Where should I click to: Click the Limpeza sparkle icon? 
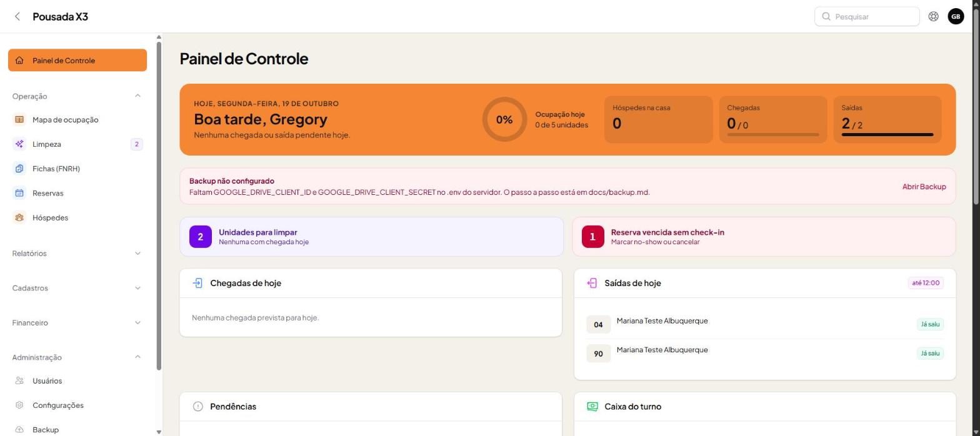(x=19, y=144)
